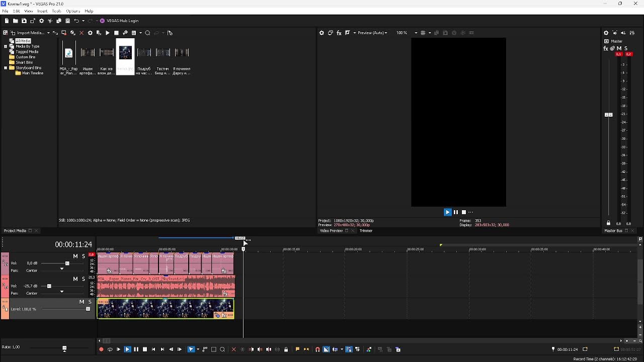Stop media preview in Project Media toolbar
The height and width of the screenshot is (362, 644).
(x=116, y=33)
